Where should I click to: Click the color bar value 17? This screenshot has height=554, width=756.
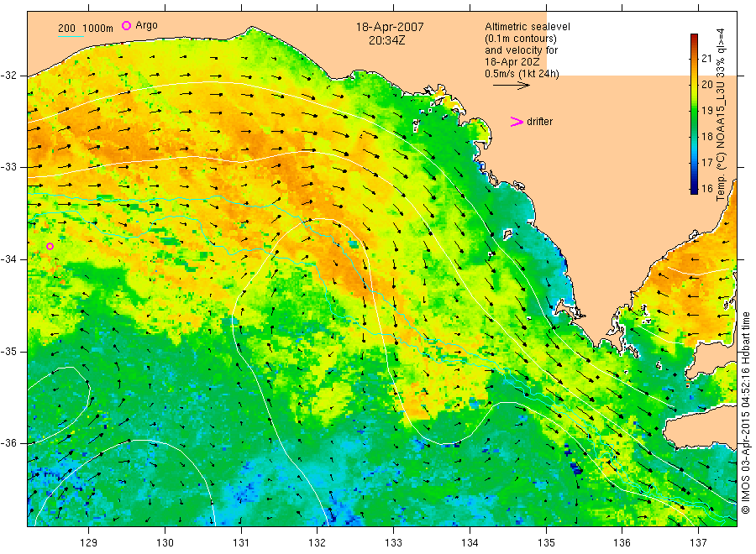[x=706, y=162]
